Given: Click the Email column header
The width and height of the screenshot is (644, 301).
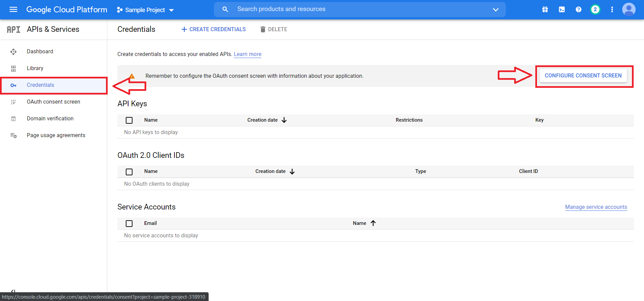Looking at the screenshot, I should [151, 223].
